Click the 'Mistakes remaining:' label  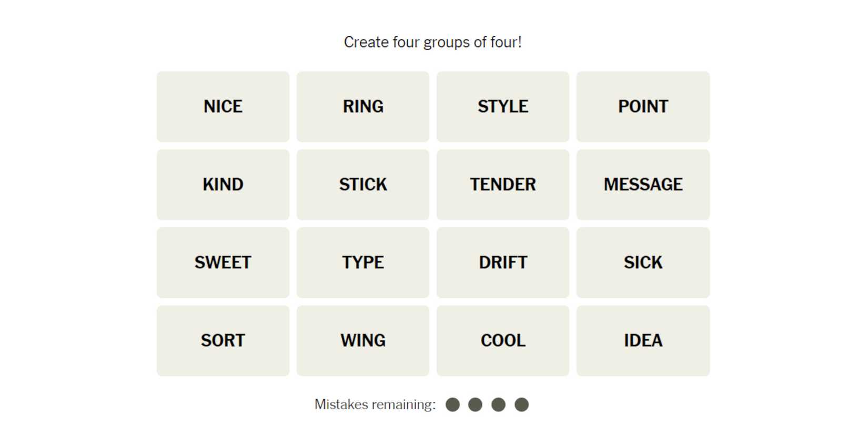click(375, 405)
